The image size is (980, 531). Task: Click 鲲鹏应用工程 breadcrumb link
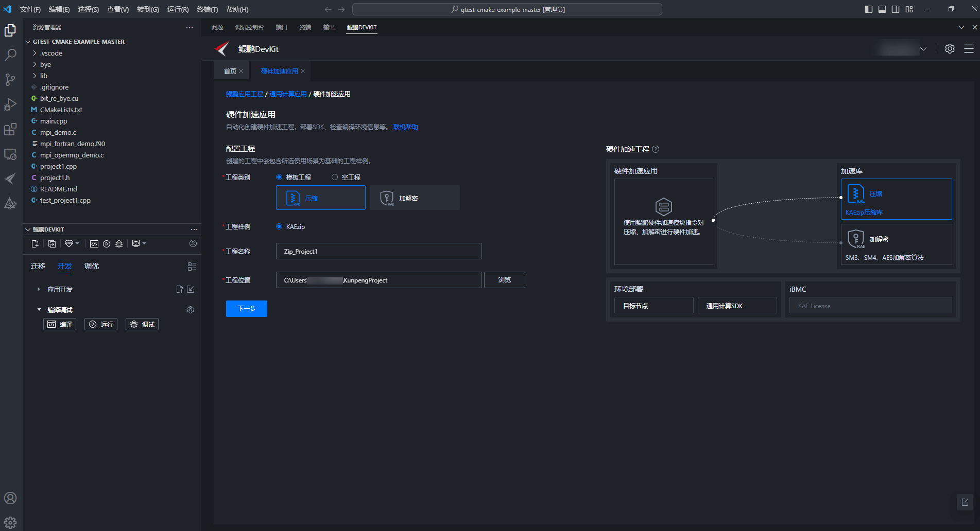pos(245,94)
